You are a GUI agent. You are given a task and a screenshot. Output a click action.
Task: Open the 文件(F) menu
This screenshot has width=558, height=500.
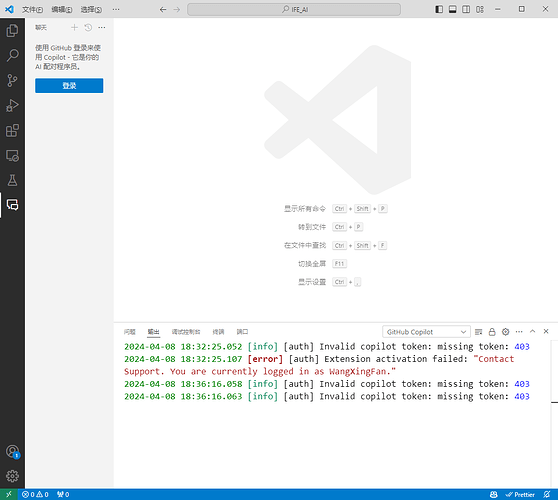(x=32, y=10)
